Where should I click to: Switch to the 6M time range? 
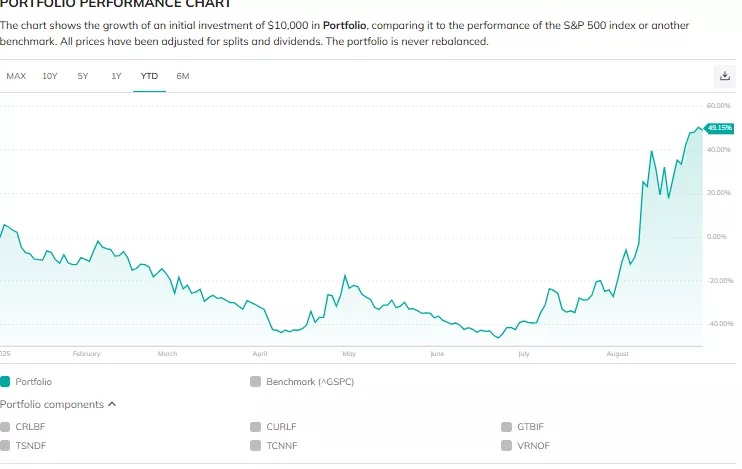(x=182, y=76)
